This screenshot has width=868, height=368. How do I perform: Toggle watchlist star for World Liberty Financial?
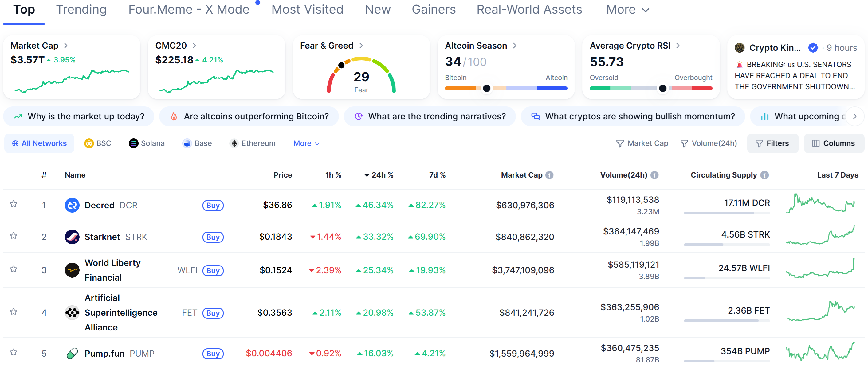[14, 269]
